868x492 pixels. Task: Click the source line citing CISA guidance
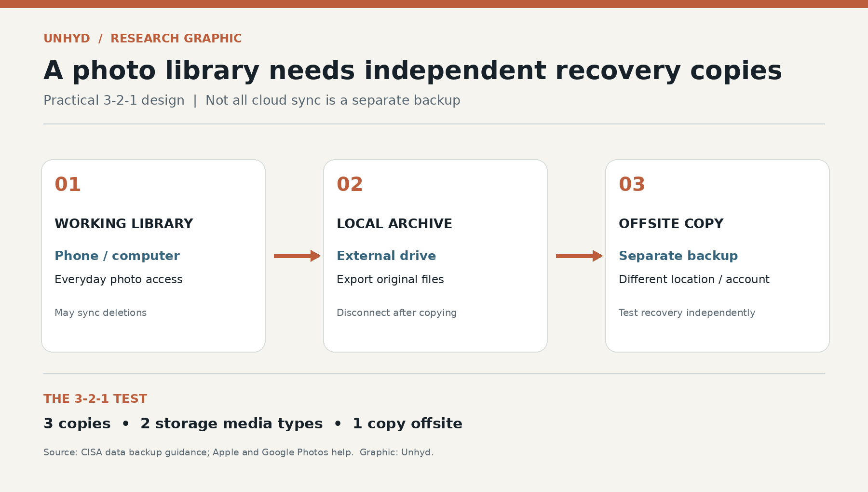239,452
